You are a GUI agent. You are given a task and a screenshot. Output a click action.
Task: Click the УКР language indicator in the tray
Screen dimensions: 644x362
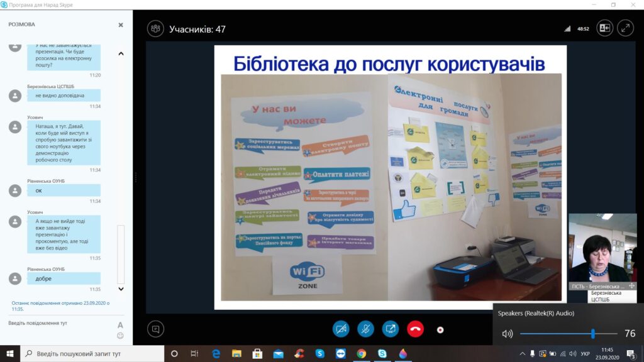(585, 354)
